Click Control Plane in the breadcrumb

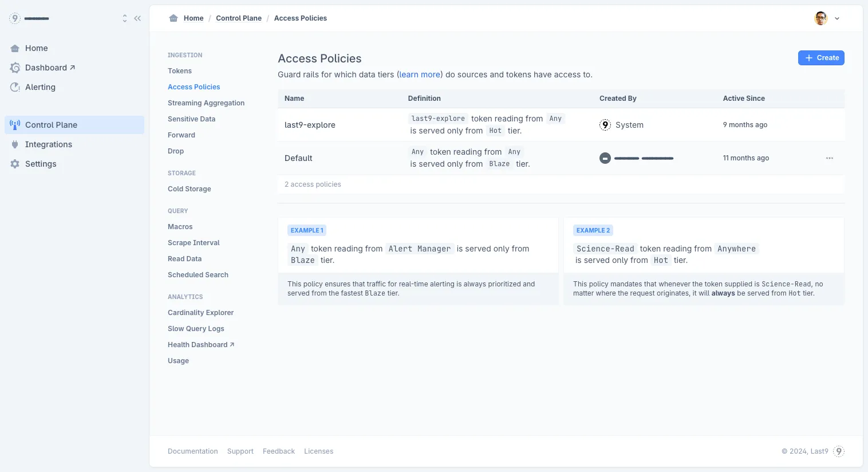coord(239,18)
